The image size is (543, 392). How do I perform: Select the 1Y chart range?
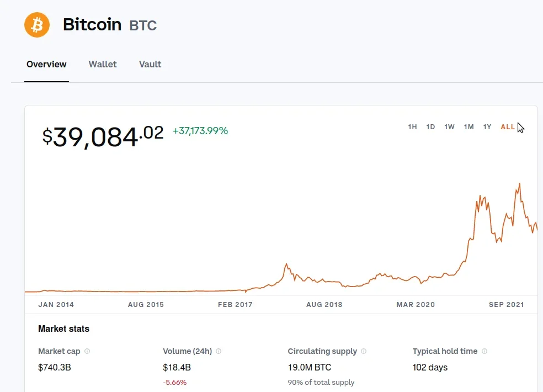coord(487,127)
